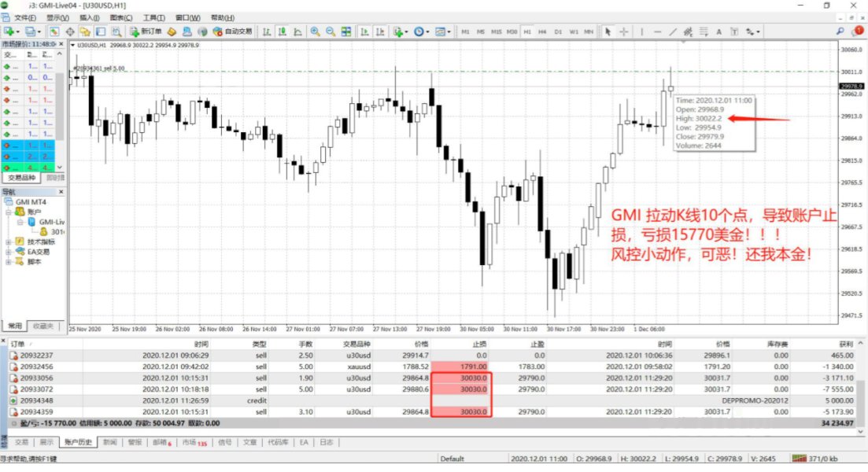The image size is (868, 472).
Task: Expand the 脚本 tree node
Action: point(9,262)
